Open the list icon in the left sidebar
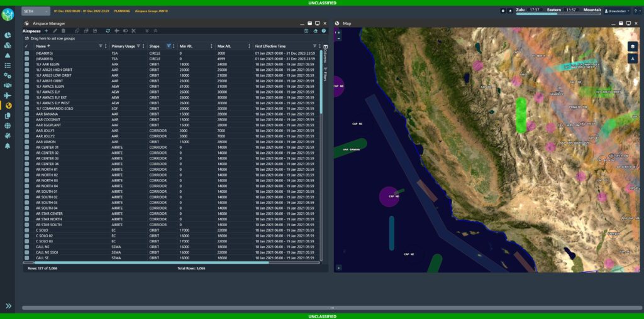Image resolution: width=644 pixels, height=319 pixels. pos(8,65)
